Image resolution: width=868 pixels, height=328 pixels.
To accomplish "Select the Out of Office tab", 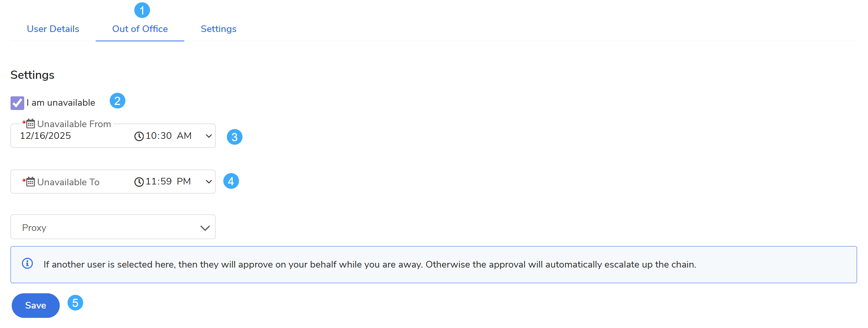I will click(x=140, y=29).
